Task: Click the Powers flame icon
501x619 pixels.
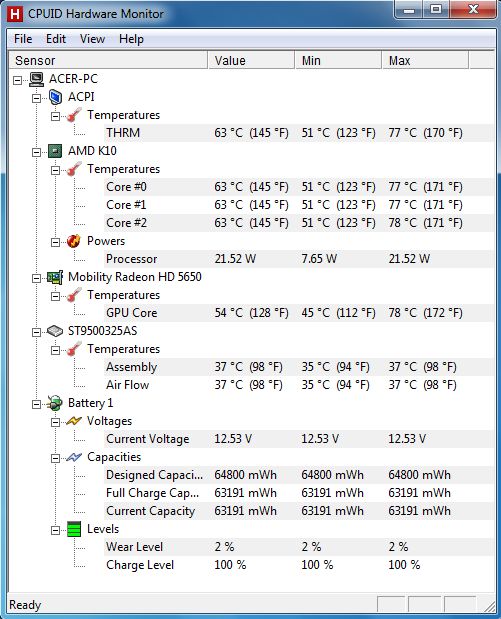Action: [x=74, y=241]
